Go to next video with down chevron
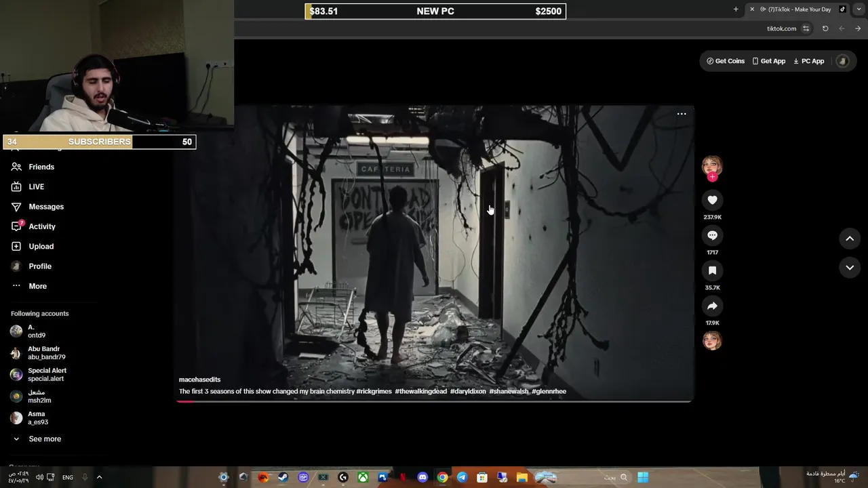The height and width of the screenshot is (488, 868). coord(850,268)
